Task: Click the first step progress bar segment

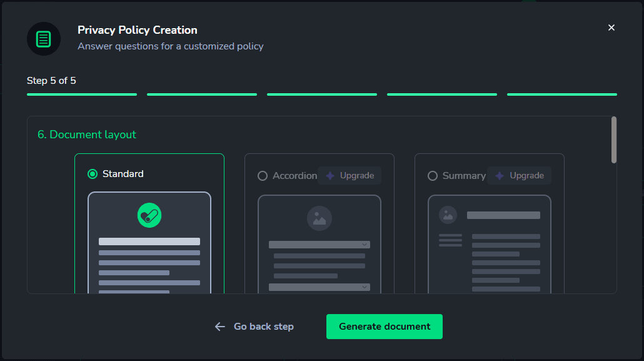Action: pyautogui.click(x=82, y=94)
